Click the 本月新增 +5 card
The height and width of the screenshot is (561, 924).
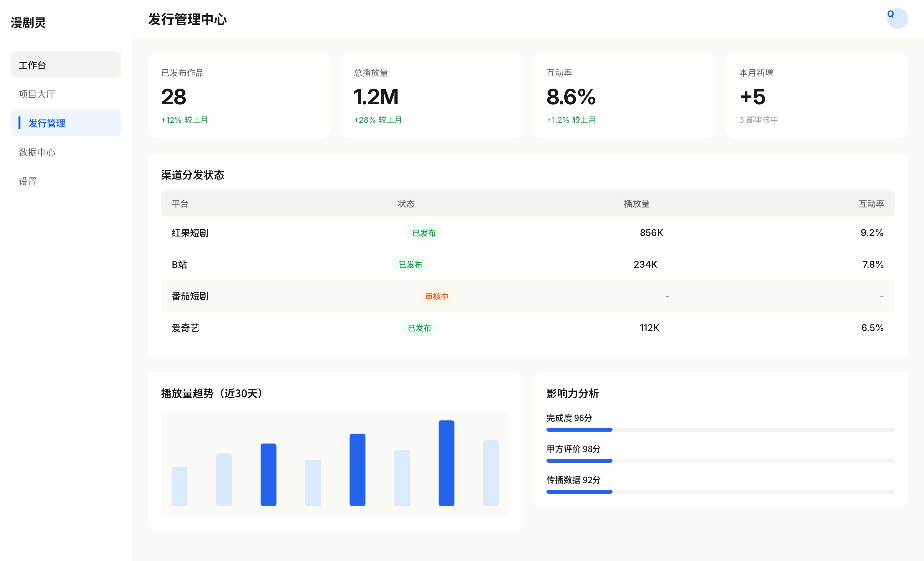tap(817, 95)
